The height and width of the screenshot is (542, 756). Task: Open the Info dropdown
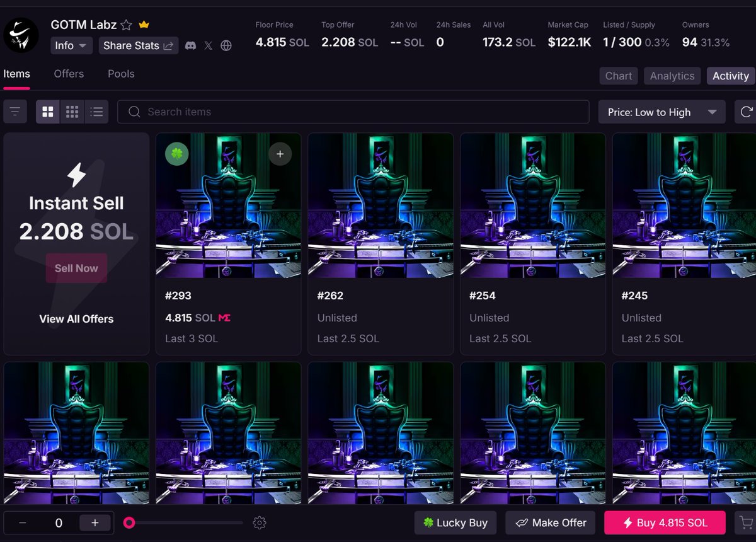[72, 45]
